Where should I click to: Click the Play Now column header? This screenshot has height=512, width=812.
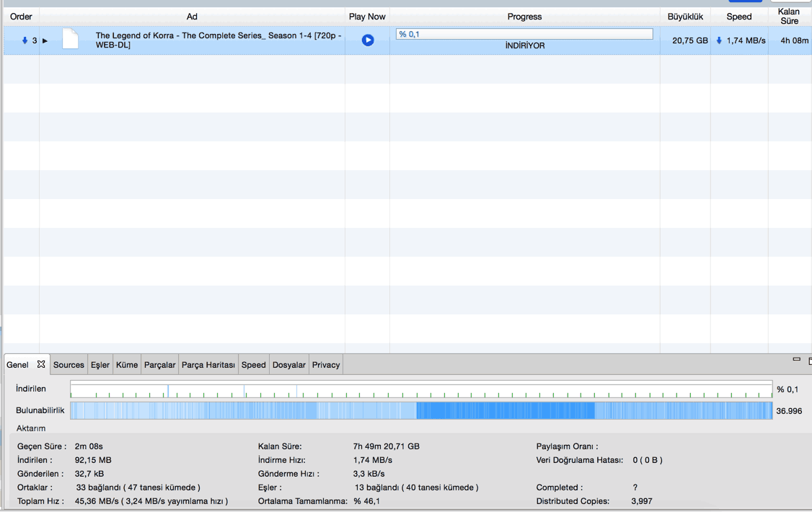(x=367, y=17)
